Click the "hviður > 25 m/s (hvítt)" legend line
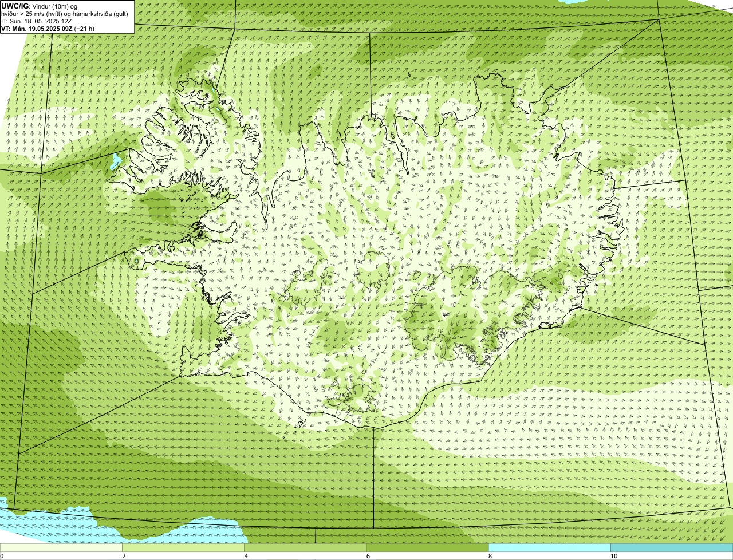 pyautogui.click(x=64, y=14)
